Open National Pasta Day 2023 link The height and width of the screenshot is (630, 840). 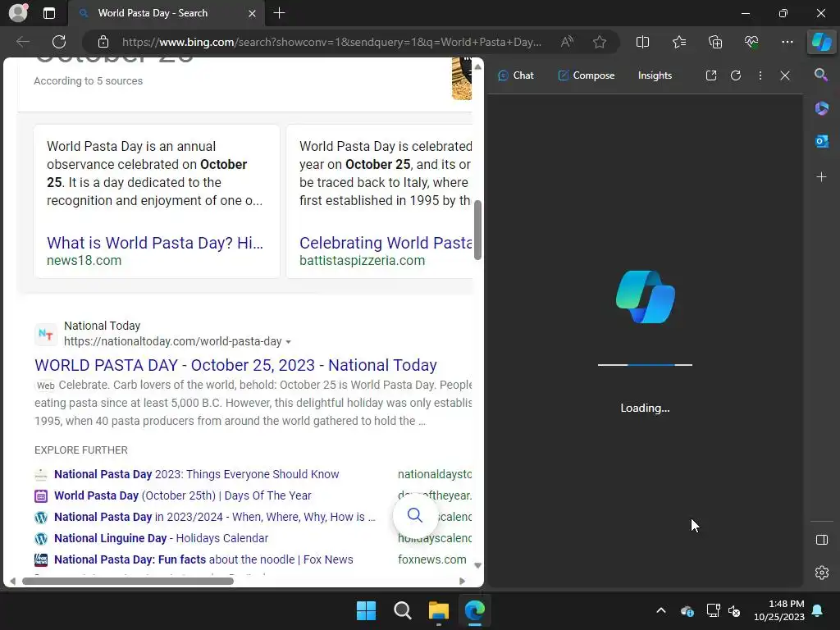pyautogui.click(x=197, y=474)
